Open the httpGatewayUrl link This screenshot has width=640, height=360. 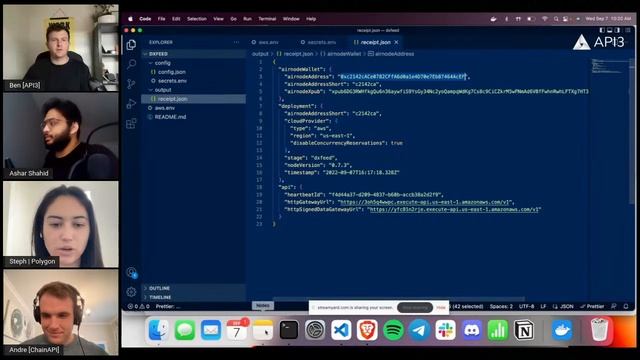(424, 202)
